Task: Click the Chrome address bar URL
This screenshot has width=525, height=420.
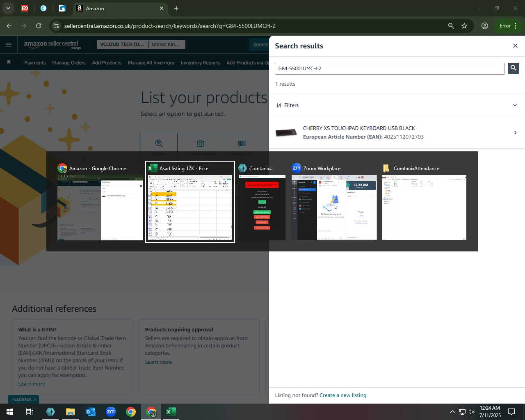Action: [x=170, y=26]
